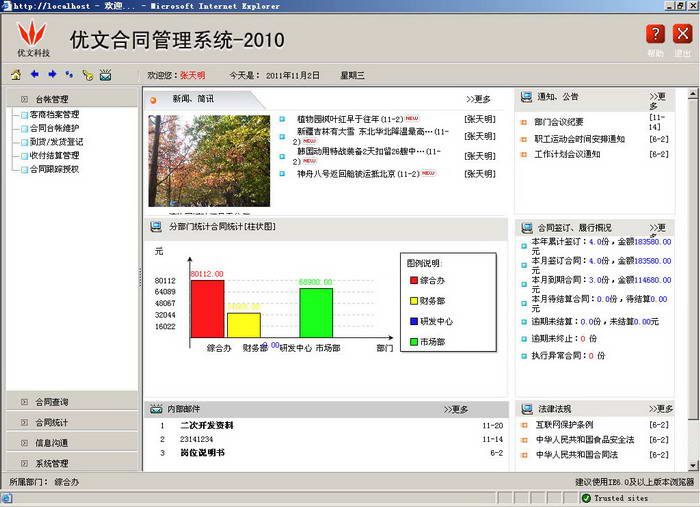700x507 pixels.
Task: Go forward with the right arrow icon
Action: 52,75
